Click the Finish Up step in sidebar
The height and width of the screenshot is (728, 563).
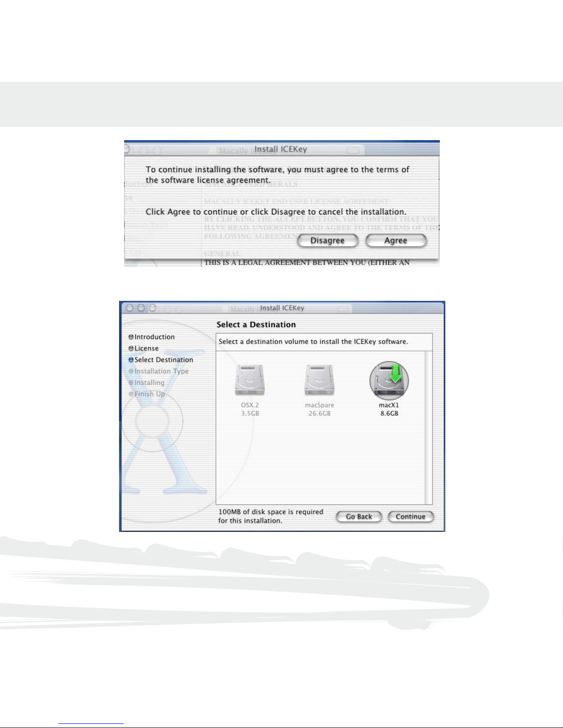coord(149,394)
